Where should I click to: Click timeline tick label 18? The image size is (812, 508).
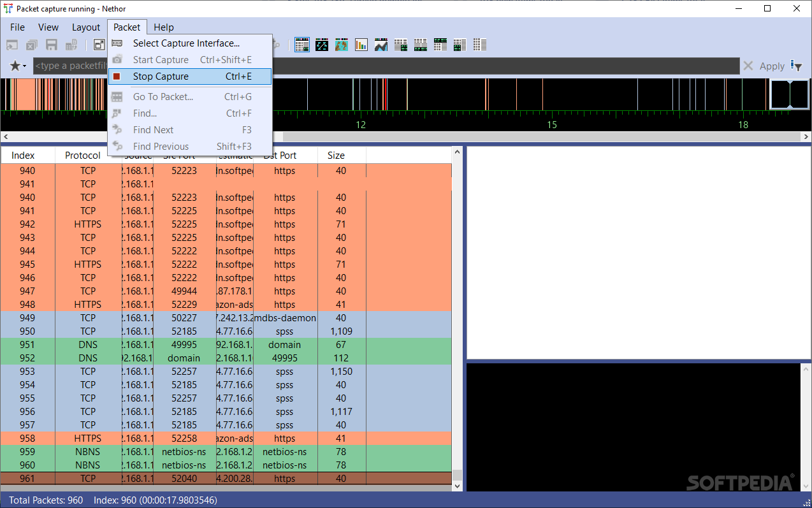coord(743,125)
